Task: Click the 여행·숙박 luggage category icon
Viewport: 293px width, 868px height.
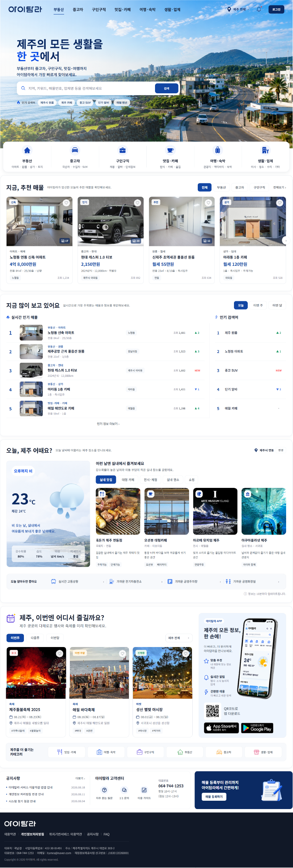Action: [218, 150]
